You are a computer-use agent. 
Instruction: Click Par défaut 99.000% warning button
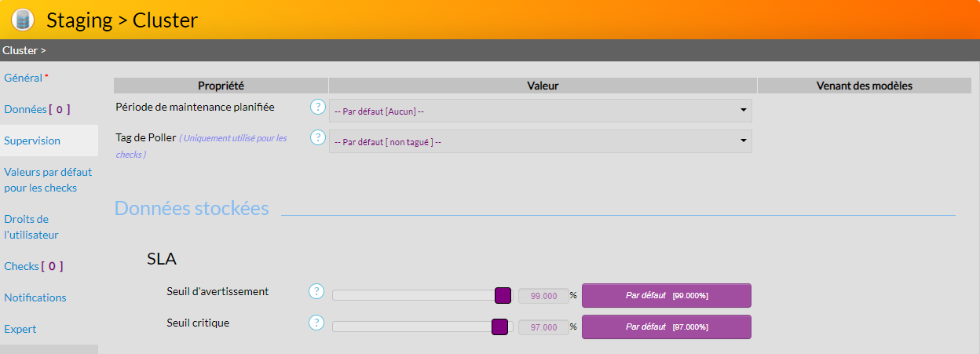click(666, 295)
